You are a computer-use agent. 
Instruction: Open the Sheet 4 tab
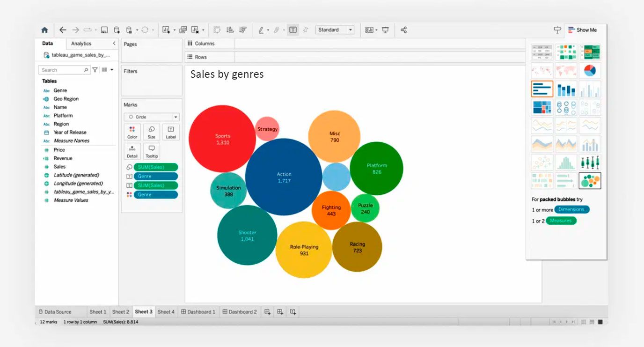tap(166, 312)
